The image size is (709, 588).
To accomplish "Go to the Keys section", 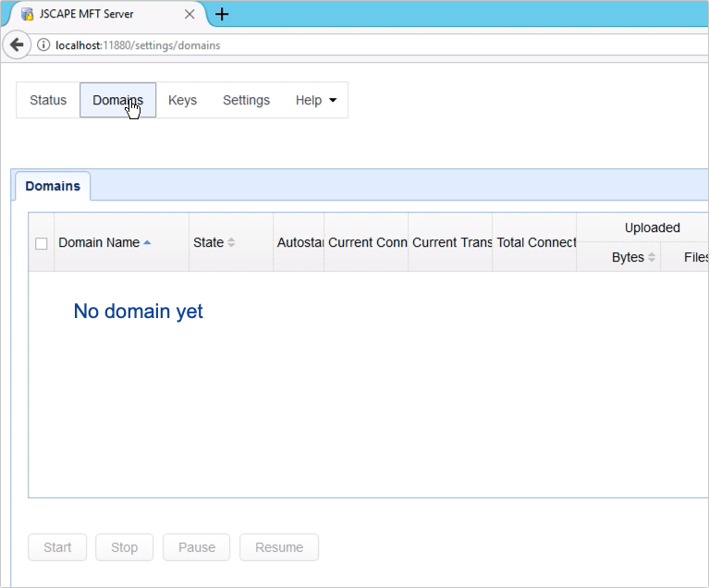I will [x=182, y=100].
